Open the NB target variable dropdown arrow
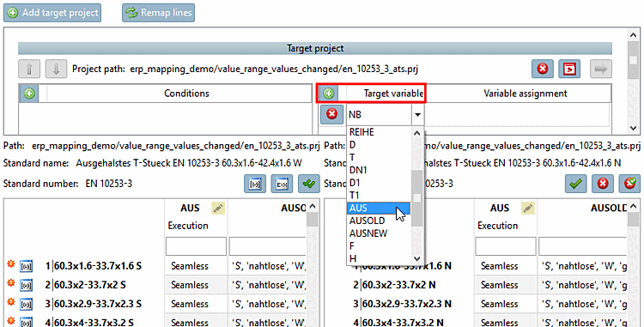 coord(417,114)
